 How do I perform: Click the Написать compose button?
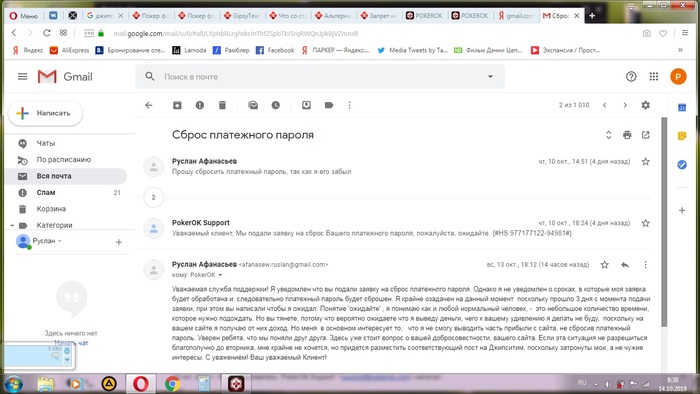coord(46,113)
